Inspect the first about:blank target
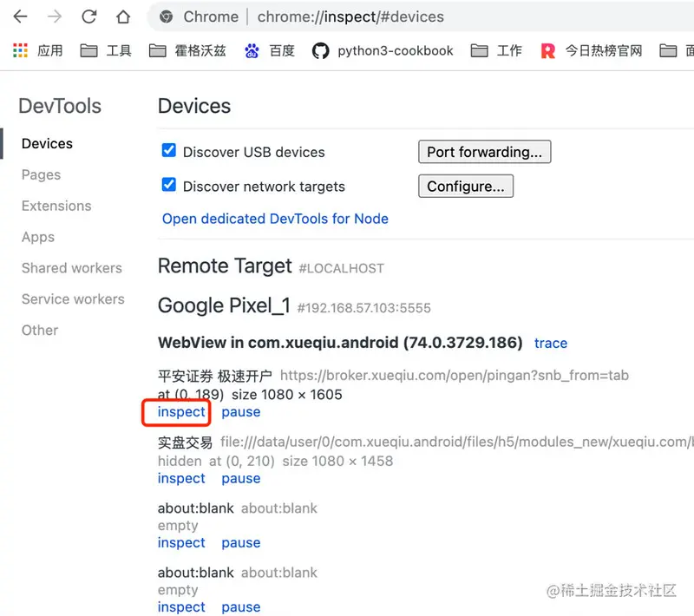694x616 pixels. [181, 543]
